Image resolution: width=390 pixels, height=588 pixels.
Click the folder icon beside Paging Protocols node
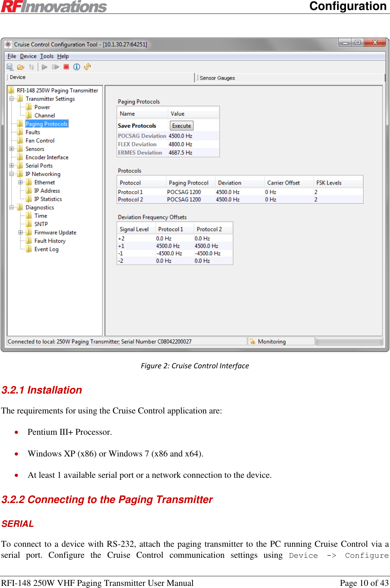pyautogui.click(x=20, y=124)
